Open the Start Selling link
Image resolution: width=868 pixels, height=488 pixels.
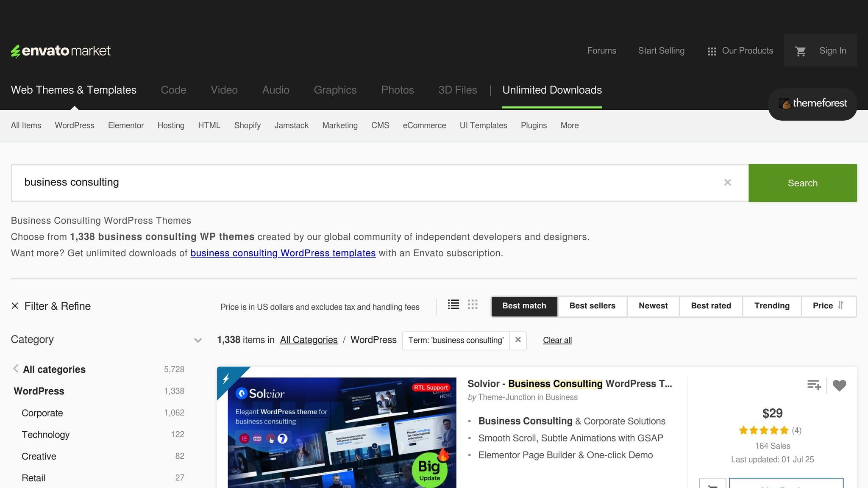[x=661, y=51]
